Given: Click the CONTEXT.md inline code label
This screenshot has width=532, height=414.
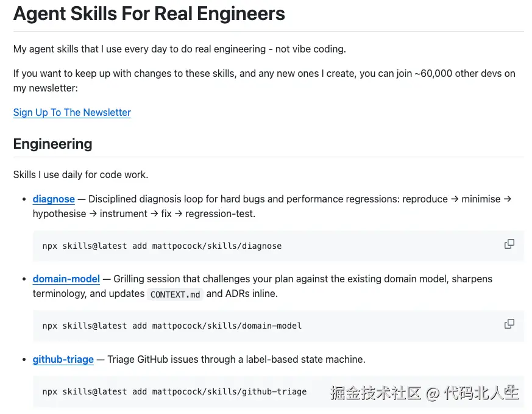Looking at the screenshot, I should click(x=175, y=294).
